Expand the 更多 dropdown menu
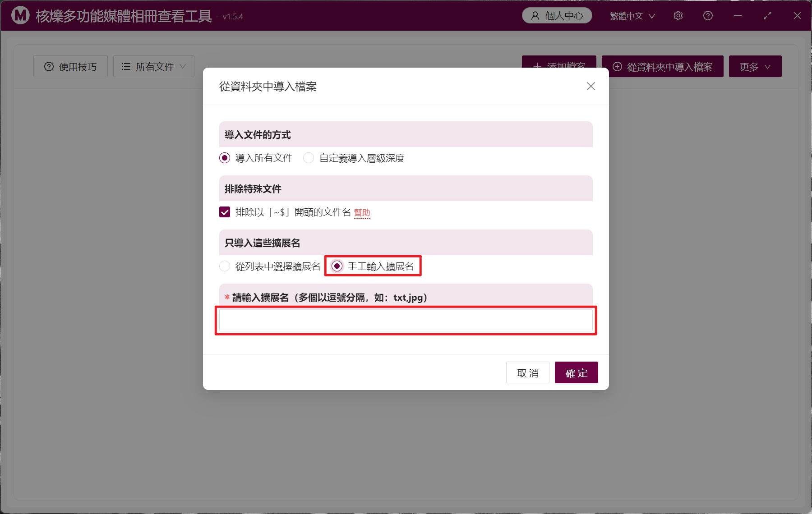This screenshot has height=514, width=812. (x=755, y=67)
